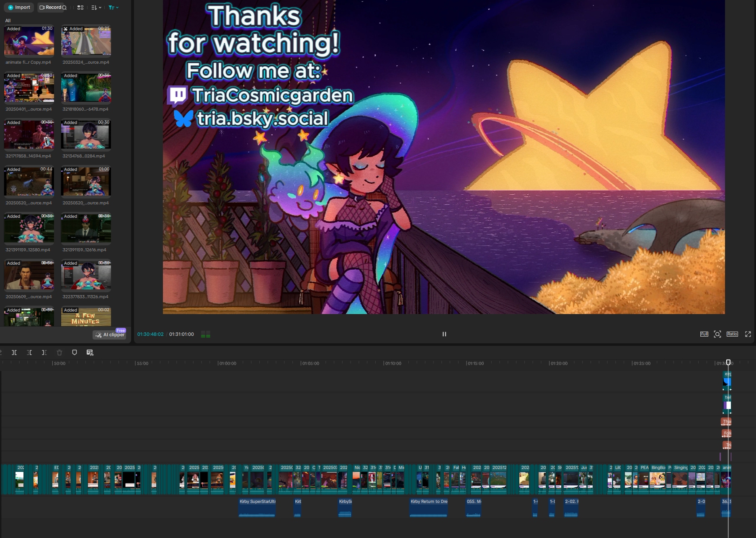Viewport: 756px width, 538px height.
Task: Click the trash Delete icon above timeline
Action: 59,353
